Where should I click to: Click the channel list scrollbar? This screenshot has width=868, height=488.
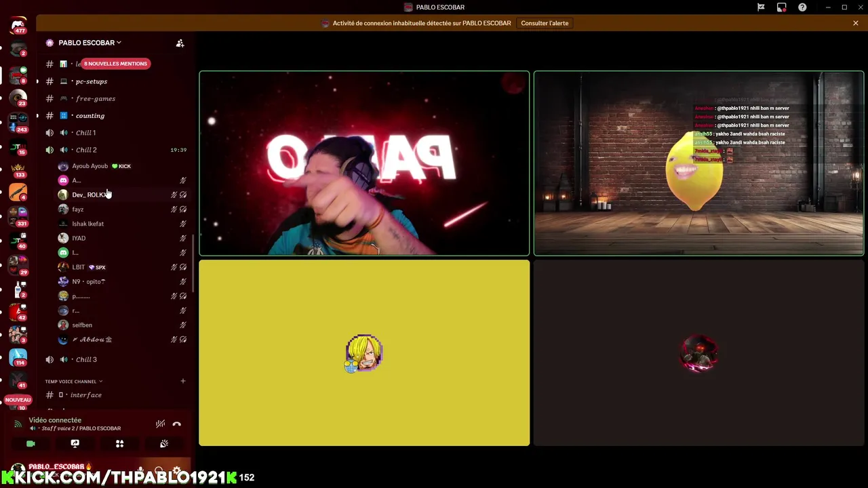(193, 264)
